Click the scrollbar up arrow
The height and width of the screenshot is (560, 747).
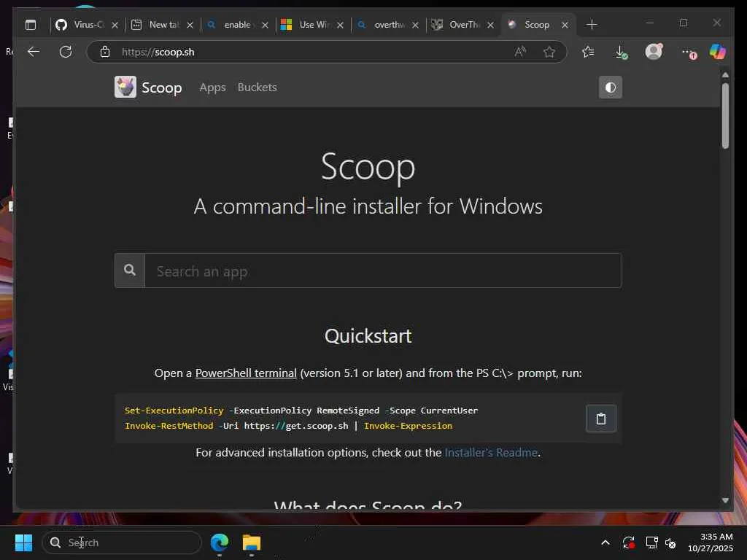click(725, 75)
